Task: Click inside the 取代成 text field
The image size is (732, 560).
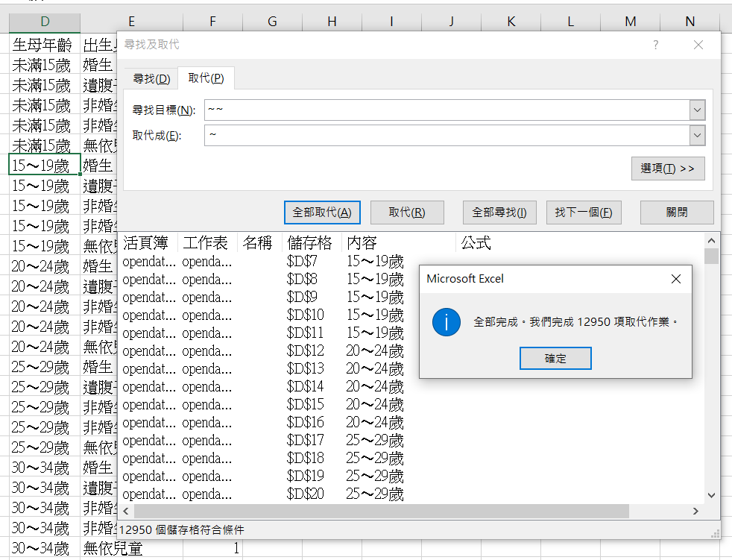Action: click(447, 135)
